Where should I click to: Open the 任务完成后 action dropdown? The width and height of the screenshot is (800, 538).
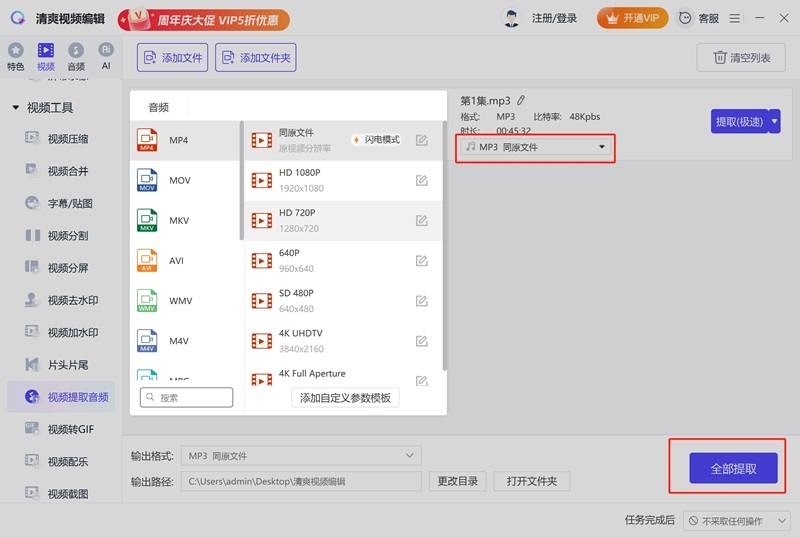[x=737, y=521]
